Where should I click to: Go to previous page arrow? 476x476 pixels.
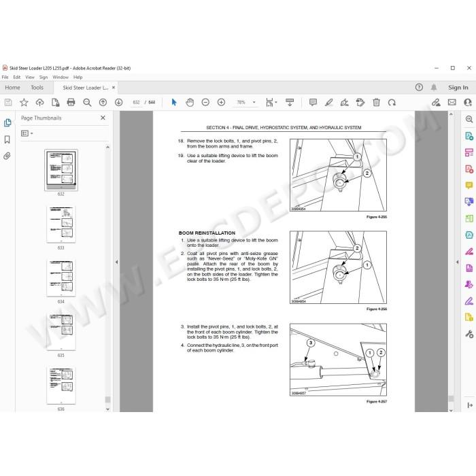pos(103,103)
